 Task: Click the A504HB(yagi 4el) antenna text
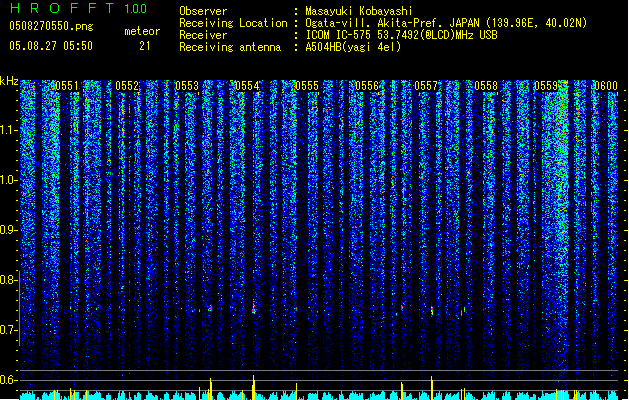click(x=353, y=47)
